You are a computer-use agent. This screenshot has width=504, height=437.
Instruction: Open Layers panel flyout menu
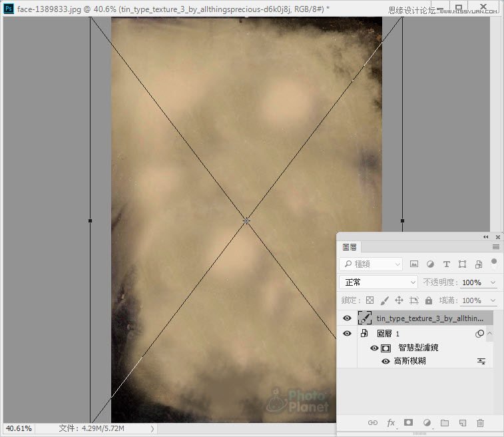click(495, 246)
